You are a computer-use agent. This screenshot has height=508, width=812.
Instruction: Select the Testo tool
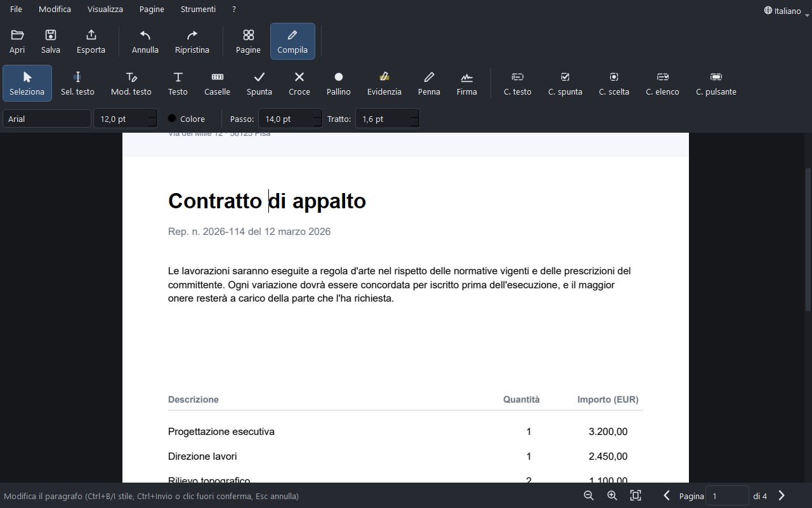click(x=178, y=83)
